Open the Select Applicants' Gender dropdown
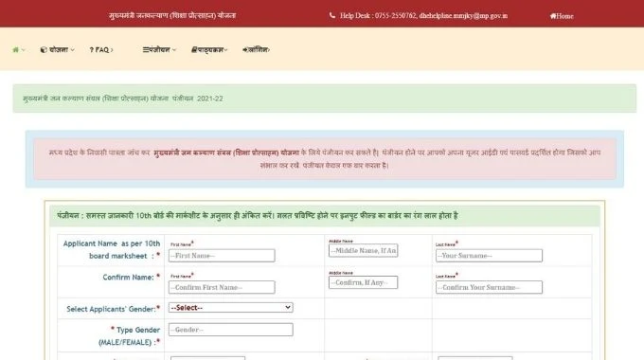Image resolution: width=644 pixels, height=360 pixels. [x=231, y=307]
